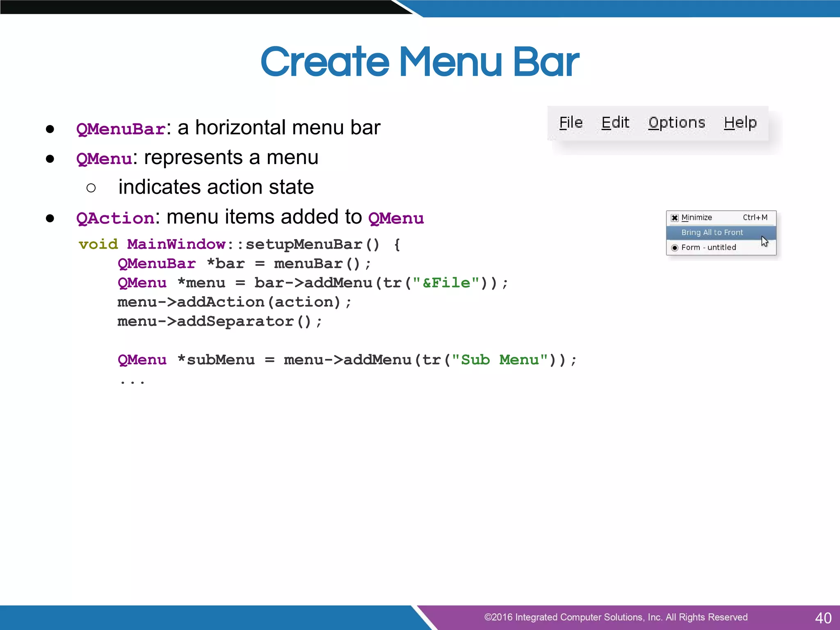Click the Form - untitled menu label

(709, 247)
